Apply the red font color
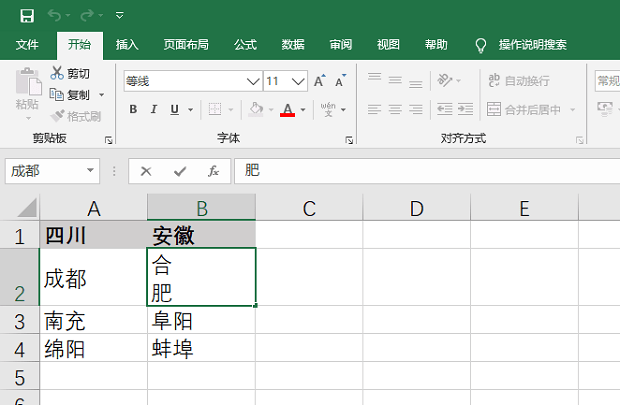The height and width of the screenshot is (405, 620). (287, 110)
